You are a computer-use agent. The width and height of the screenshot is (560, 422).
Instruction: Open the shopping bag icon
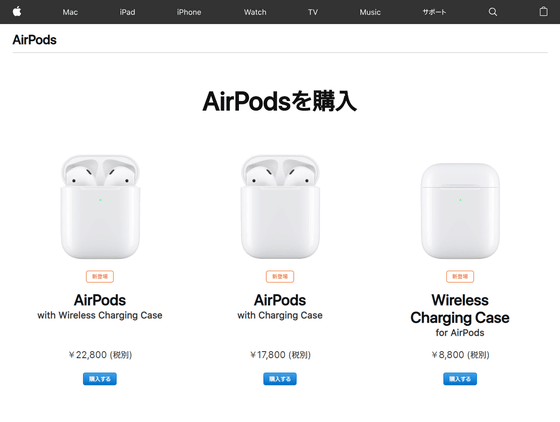coord(543,11)
